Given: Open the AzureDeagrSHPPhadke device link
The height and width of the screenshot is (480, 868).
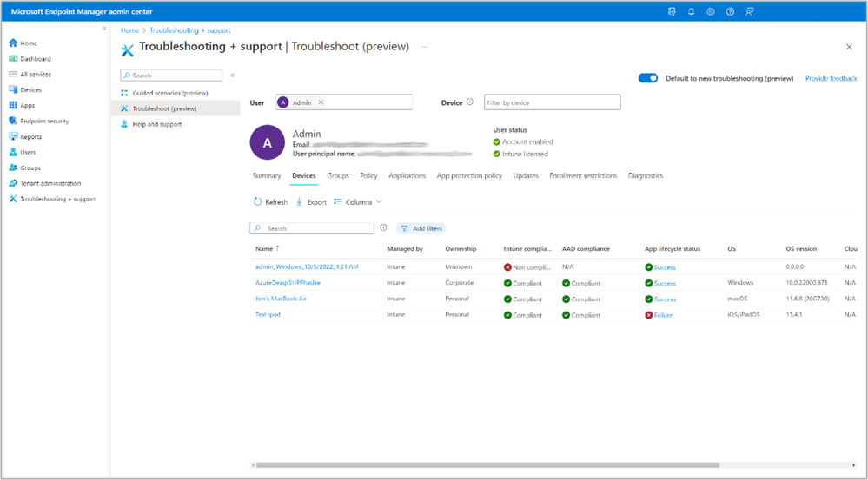Looking at the screenshot, I should coord(288,283).
